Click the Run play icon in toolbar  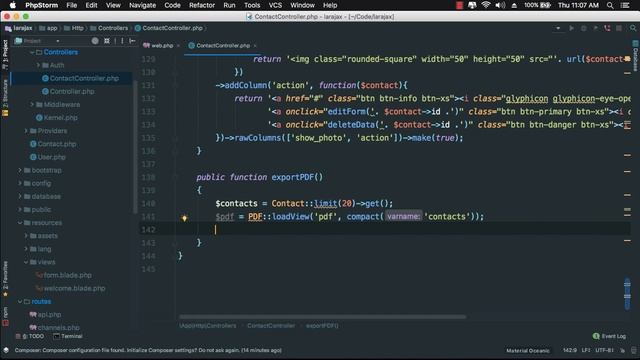click(x=571, y=28)
